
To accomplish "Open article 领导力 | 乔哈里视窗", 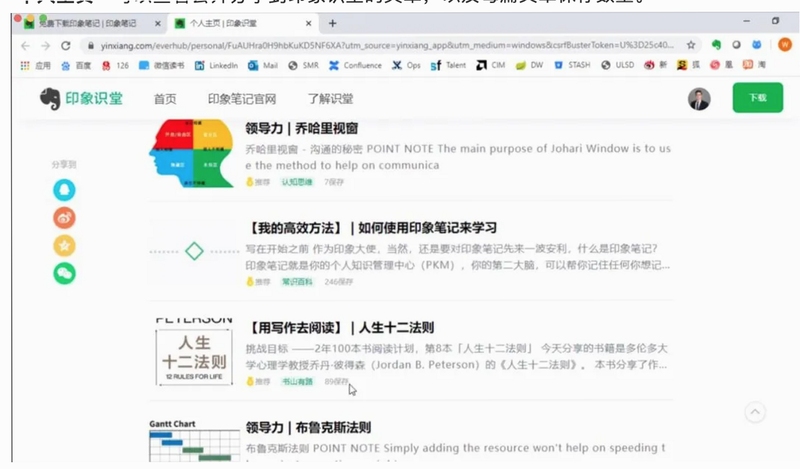I will pos(302,128).
